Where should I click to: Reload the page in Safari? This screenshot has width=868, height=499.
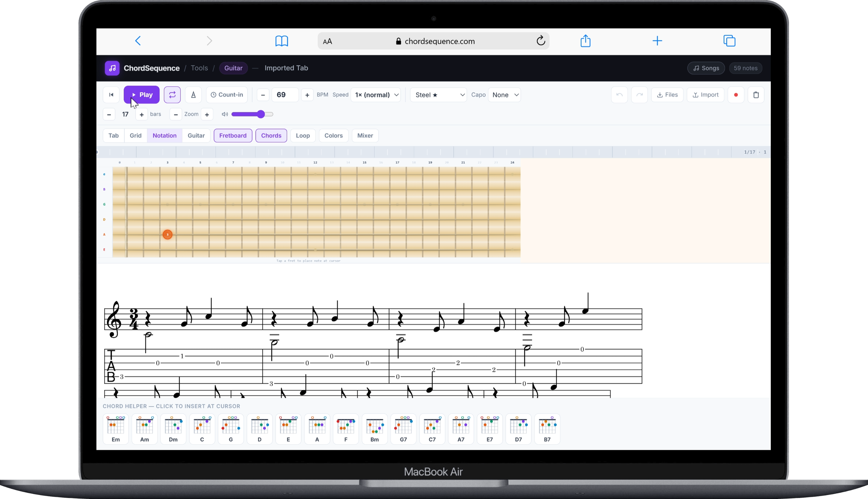(541, 41)
